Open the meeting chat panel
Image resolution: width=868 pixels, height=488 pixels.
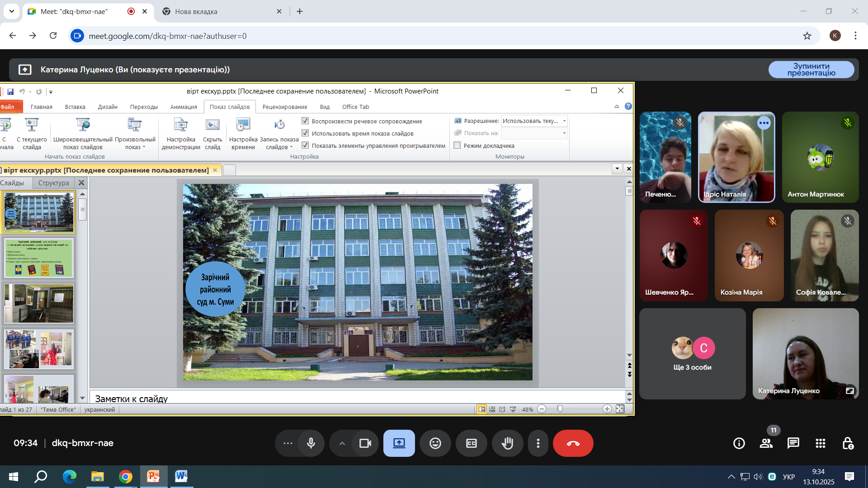793,443
